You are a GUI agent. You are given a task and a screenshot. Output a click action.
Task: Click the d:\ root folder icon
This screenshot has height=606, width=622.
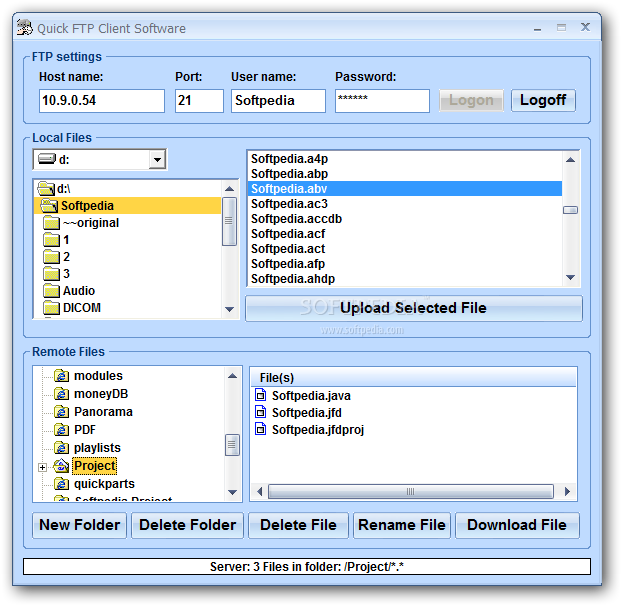46,188
